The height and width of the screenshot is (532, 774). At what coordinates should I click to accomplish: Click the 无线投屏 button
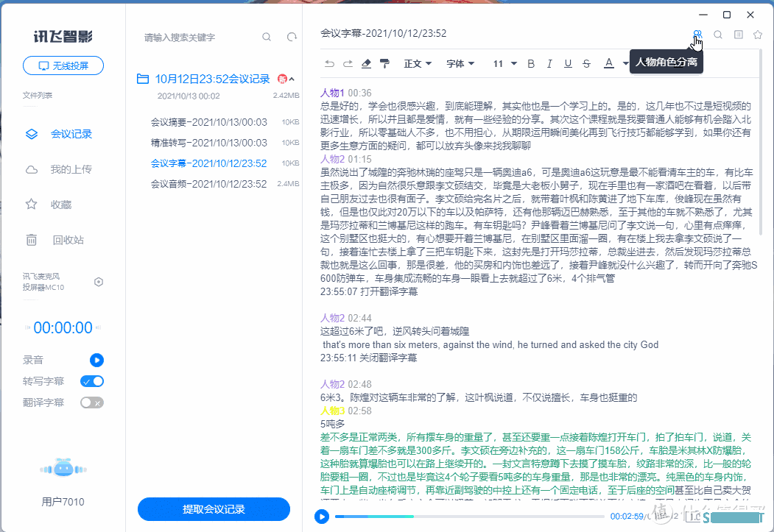(x=63, y=65)
